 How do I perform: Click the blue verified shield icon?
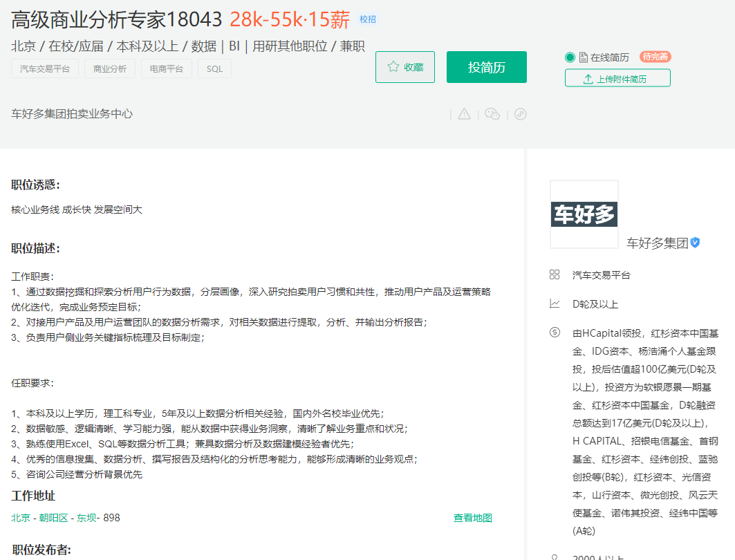pos(695,242)
